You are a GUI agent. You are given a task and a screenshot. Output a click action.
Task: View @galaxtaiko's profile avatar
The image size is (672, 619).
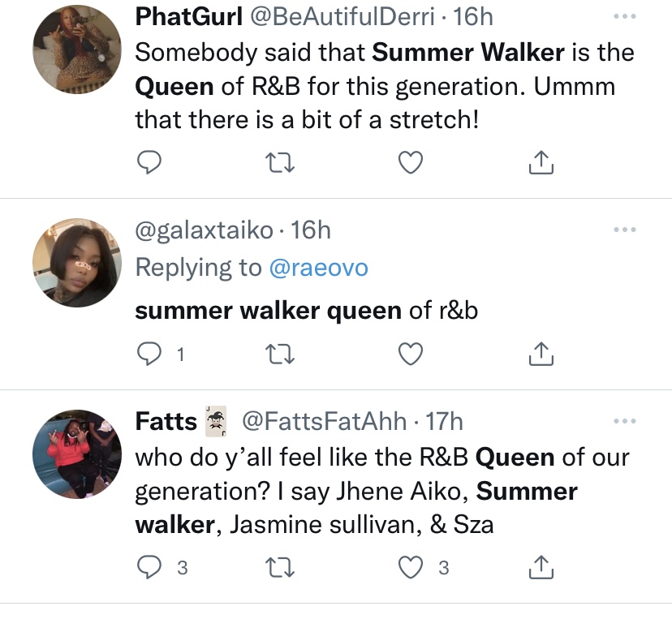click(x=77, y=263)
